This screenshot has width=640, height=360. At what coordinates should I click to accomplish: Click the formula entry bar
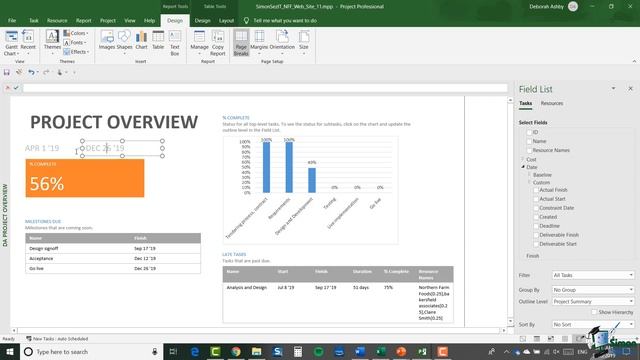click(x=265, y=88)
